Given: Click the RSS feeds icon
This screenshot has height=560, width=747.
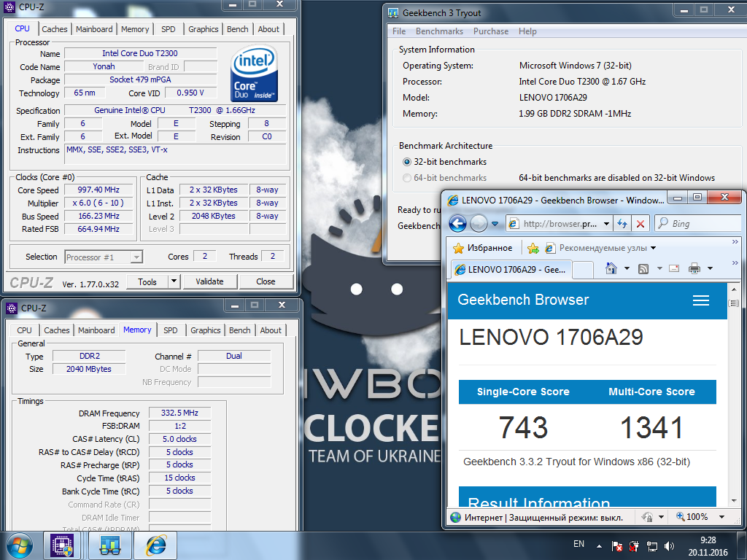Looking at the screenshot, I should coord(643,269).
